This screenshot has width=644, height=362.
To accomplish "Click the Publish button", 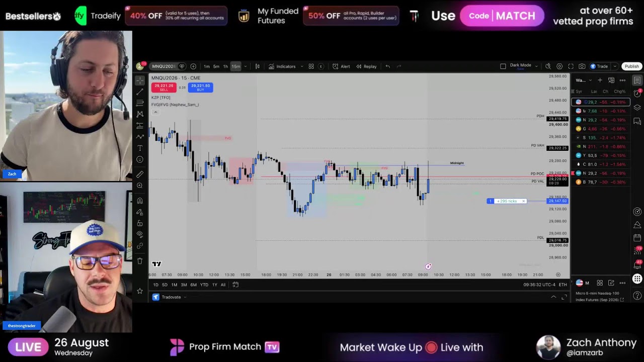I will tap(631, 66).
